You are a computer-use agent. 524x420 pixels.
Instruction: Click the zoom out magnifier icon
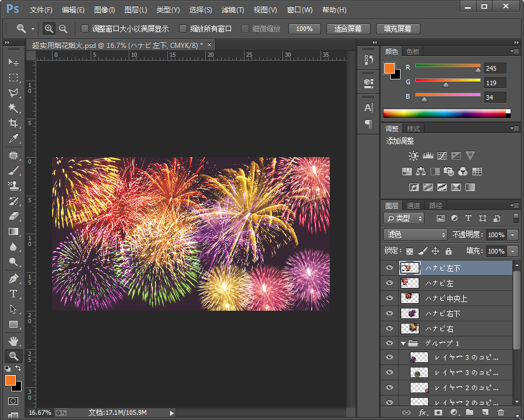(63, 29)
